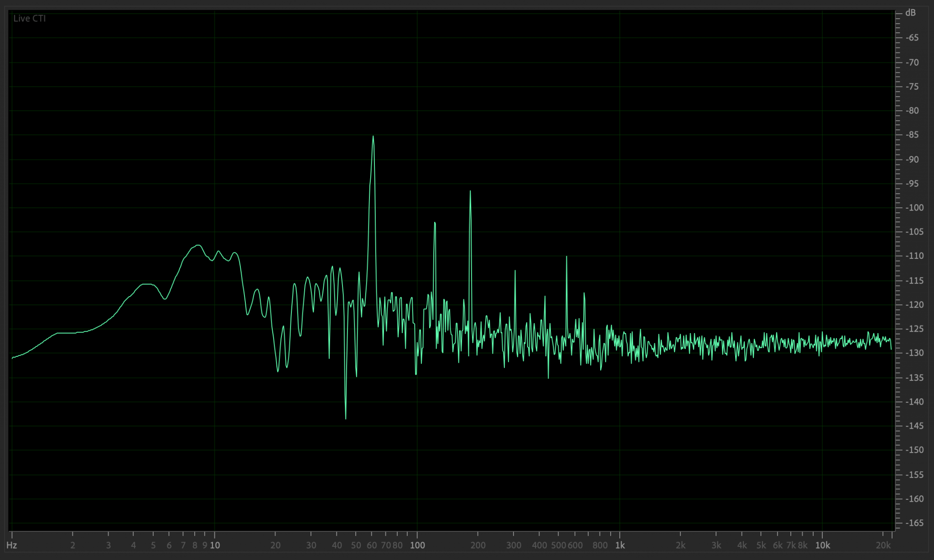Click the -120 dB scale label
934x560 pixels.
coord(914,305)
